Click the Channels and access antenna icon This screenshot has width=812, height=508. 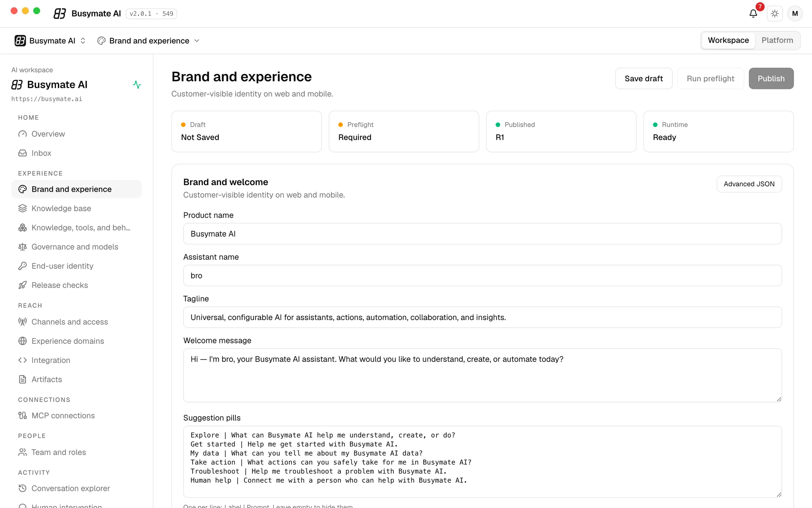tap(23, 322)
